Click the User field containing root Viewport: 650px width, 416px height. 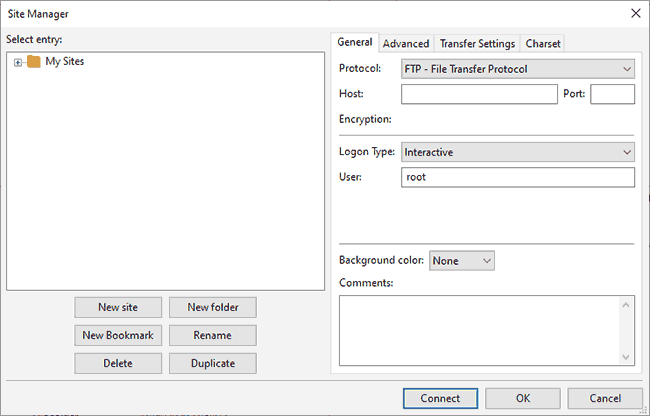pyautogui.click(x=518, y=177)
